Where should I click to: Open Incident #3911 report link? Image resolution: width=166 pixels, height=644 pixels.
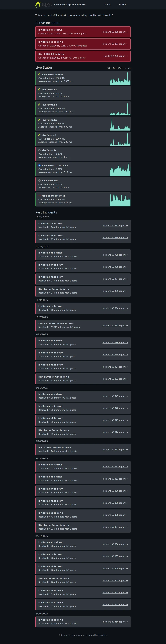[115, 226]
